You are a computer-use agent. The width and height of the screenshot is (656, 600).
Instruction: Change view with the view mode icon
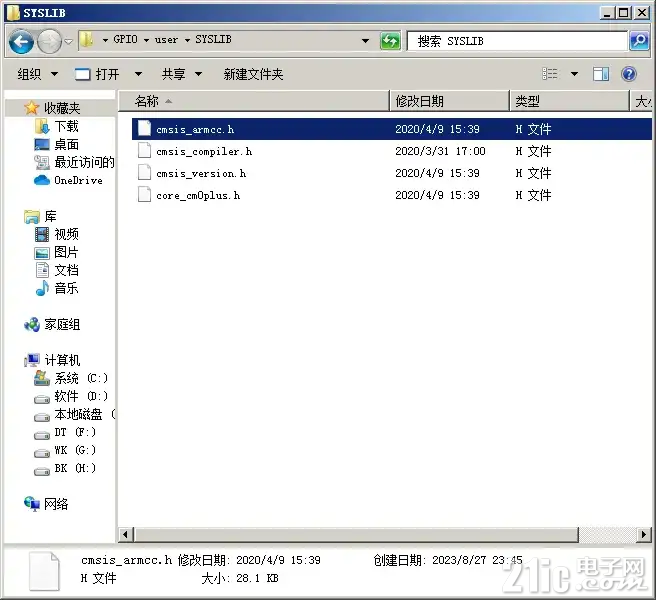click(550, 74)
